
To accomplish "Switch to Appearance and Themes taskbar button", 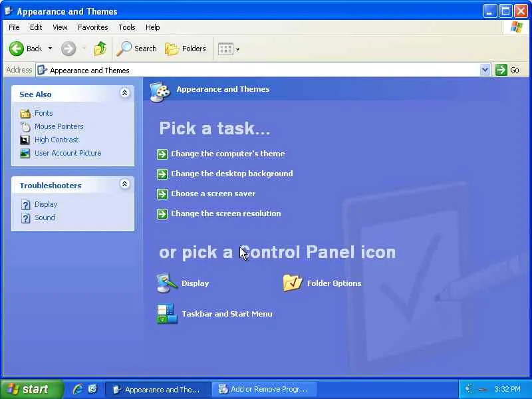I will click(157, 389).
